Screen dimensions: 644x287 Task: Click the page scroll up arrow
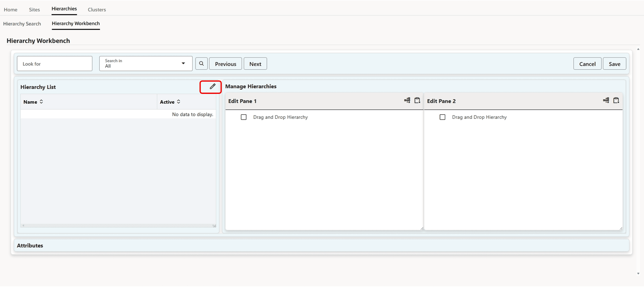[x=638, y=49]
